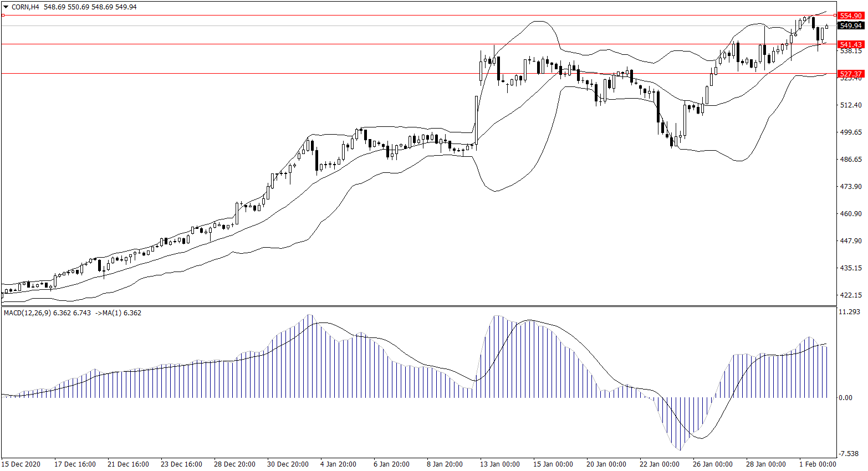
Task: Click the 422.15 value on price scale
Action: 851,295
